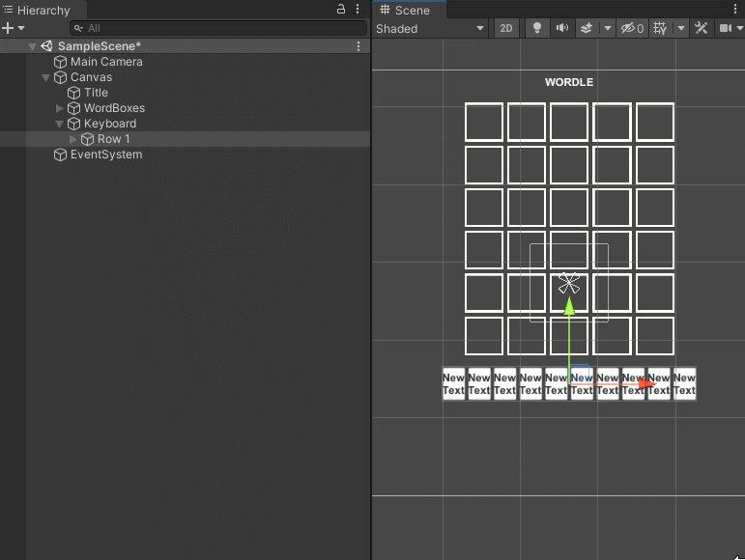Toggle the 2D view button
This screenshot has height=560, width=745.
click(x=506, y=28)
